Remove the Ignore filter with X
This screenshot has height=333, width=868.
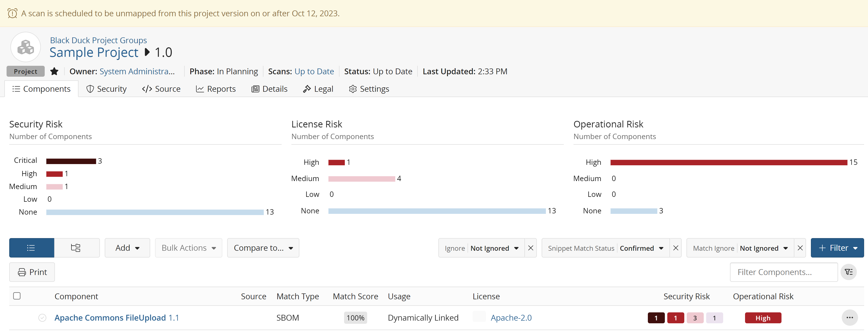(531, 248)
